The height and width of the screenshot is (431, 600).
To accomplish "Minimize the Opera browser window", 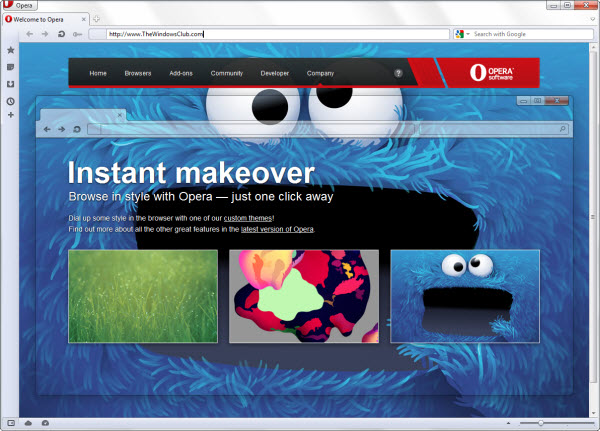I will pos(553,5).
